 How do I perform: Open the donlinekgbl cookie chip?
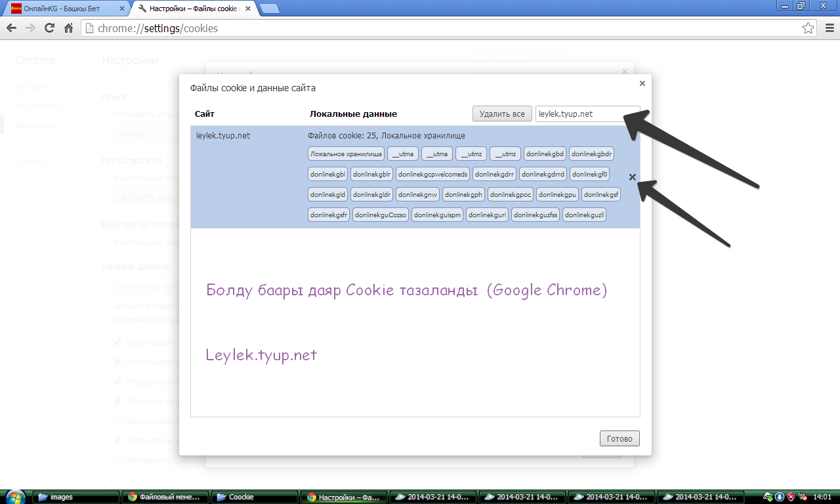click(327, 175)
